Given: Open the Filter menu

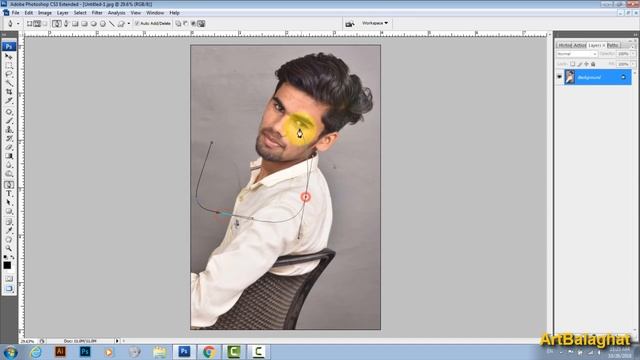Looking at the screenshot, I should coord(97,13).
